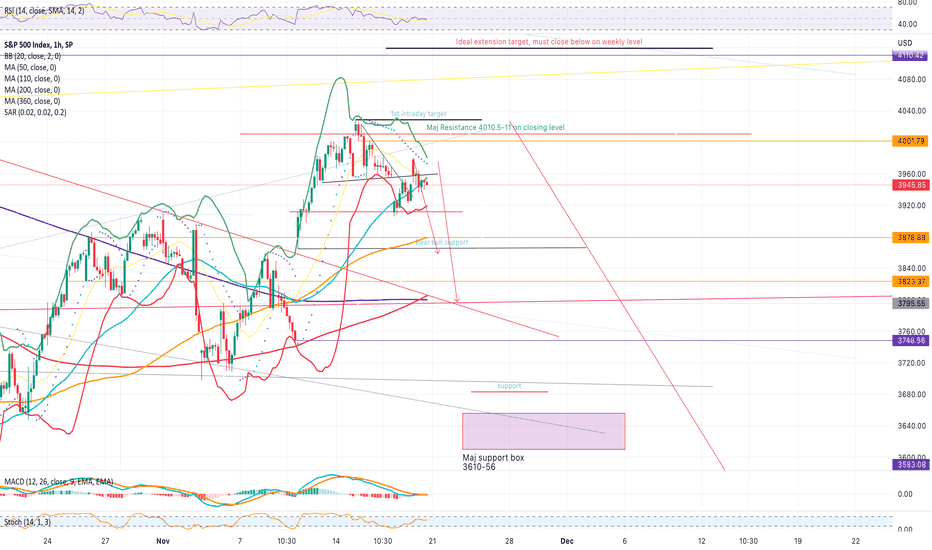Click the 40.00 level on RSI scale
This screenshot has width=932, height=550.
906,24
